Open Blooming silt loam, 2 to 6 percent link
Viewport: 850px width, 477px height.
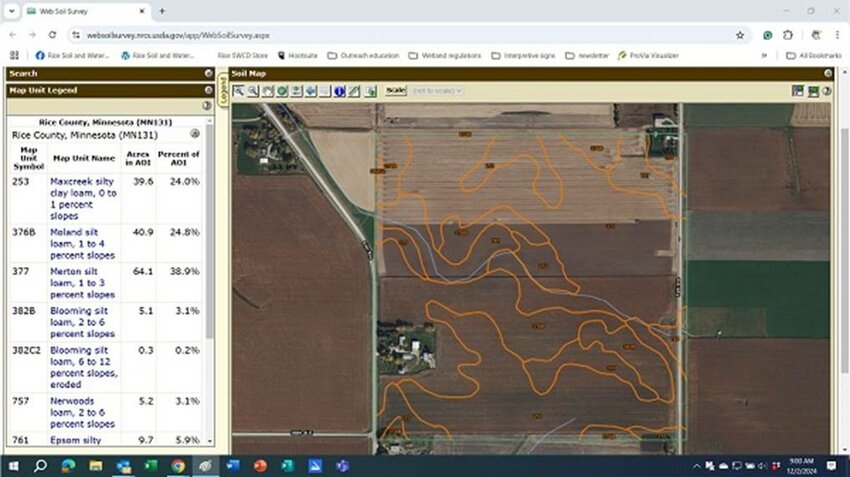(82, 322)
